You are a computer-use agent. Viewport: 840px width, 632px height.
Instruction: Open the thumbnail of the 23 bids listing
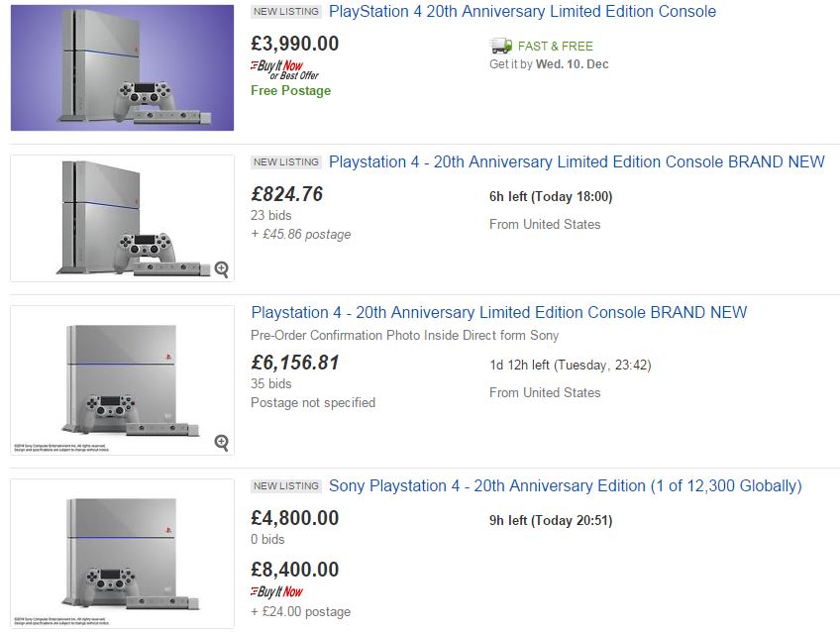pyautogui.click(x=122, y=218)
